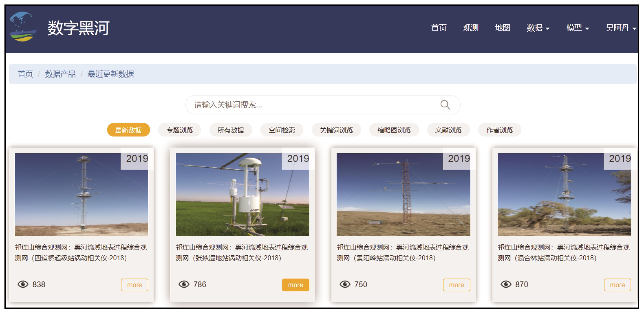Click the eye icon beside 750
644x312 pixels.
[x=345, y=284]
